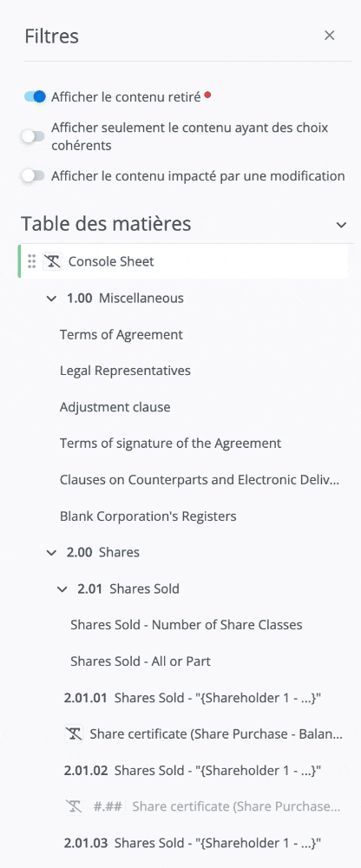Open Terms of signature of the Agreement
The height and width of the screenshot is (868, 361).
(x=171, y=443)
